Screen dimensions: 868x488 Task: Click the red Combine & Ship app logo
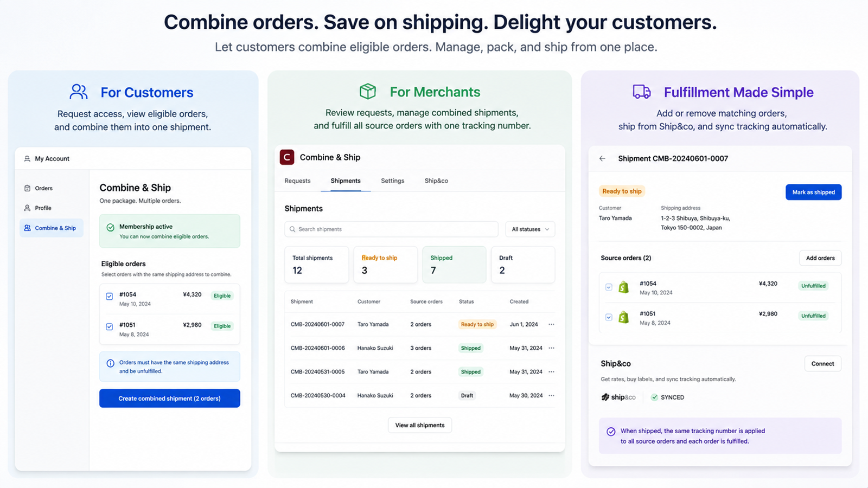click(287, 157)
